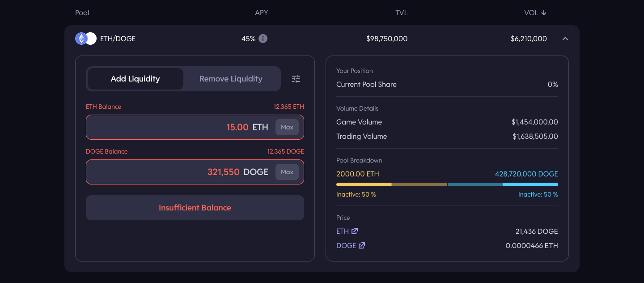644x283 pixels.
Task: Collapse the ETH/DOGE pool row
Action: coord(565,39)
